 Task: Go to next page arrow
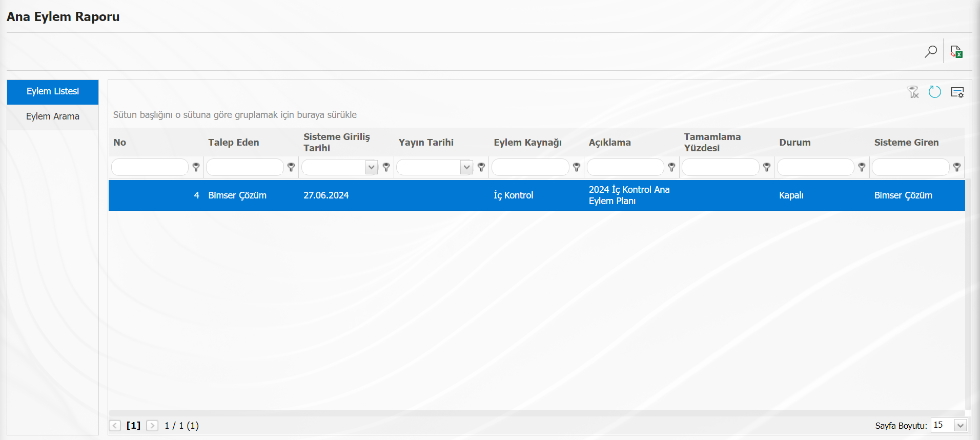tap(152, 426)
